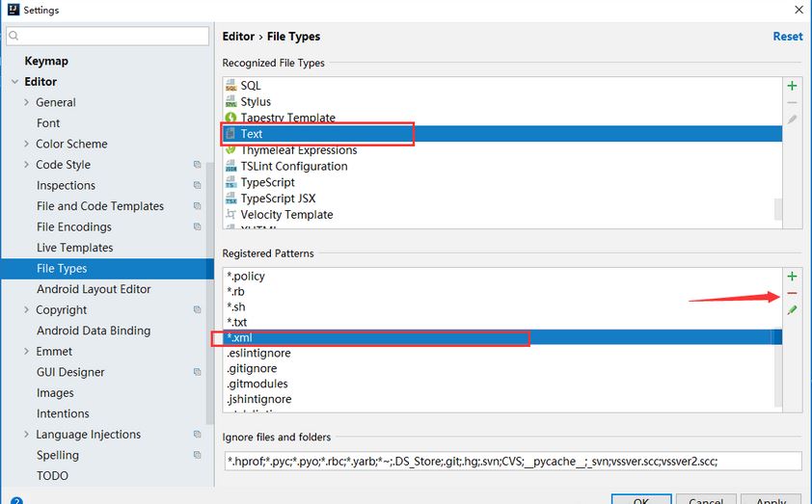Click project-level icon beside File and Code Templates
Viewport: 812px width, 504px height.
198,206
